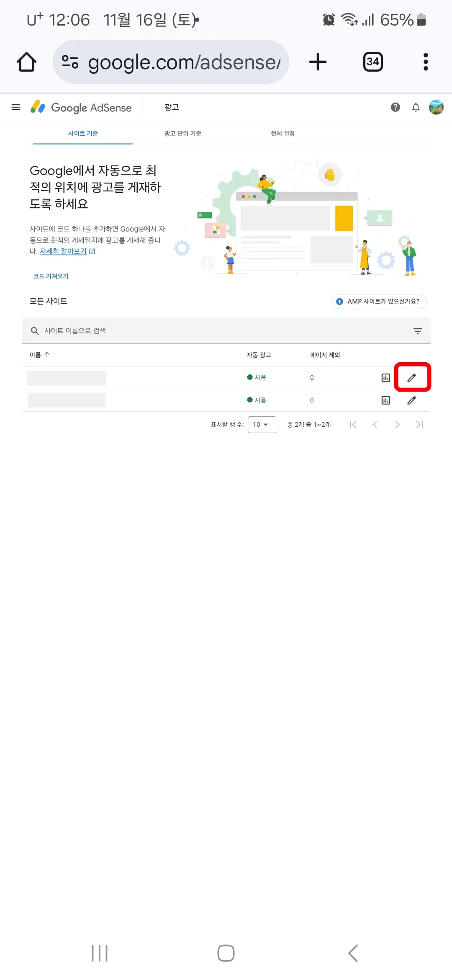Viewport: 452px width, 980px height.
Task: Open the filter icon in the search bar
Action: pyautogui.click(x=417, y=331)
